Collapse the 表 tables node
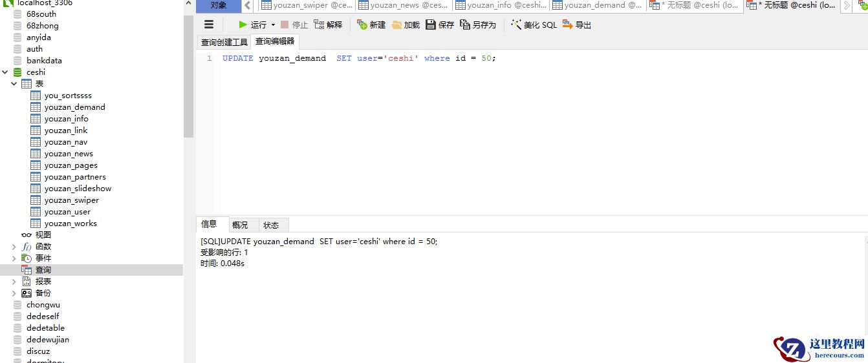This screenshot has height=363, width=868. [14, 84]
